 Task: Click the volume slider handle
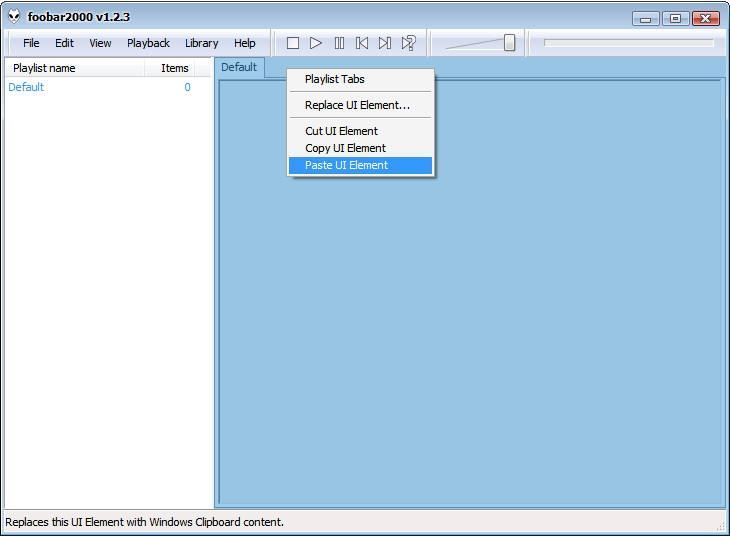pos(509,43)
